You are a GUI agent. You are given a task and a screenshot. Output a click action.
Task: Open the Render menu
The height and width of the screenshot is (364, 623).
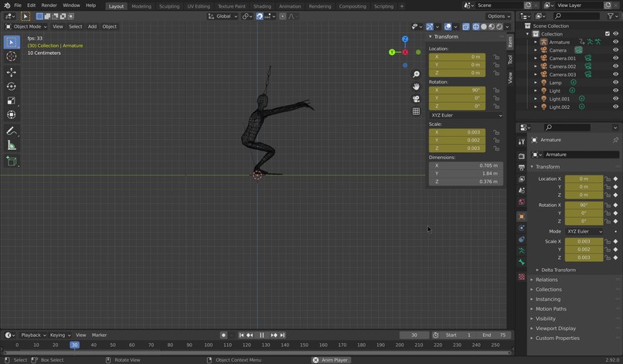point(49,5)
